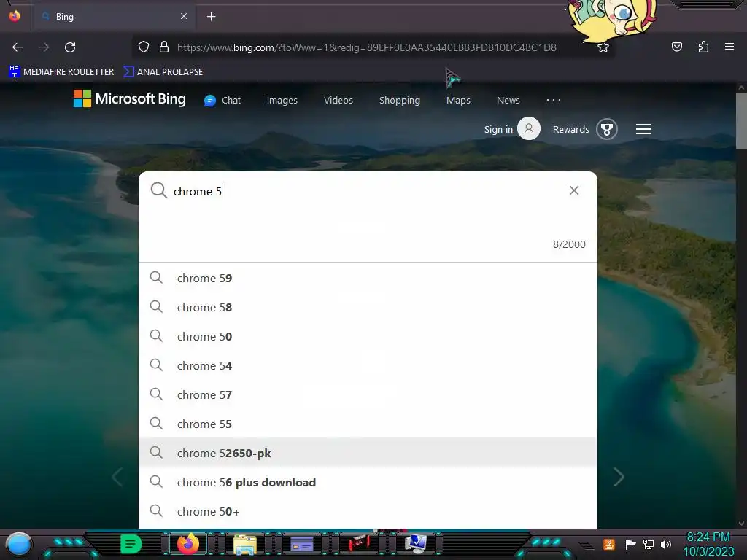
Task: Click the clock showing 8:24 PM
Action: pyautogui.click(x=708, y=537)
